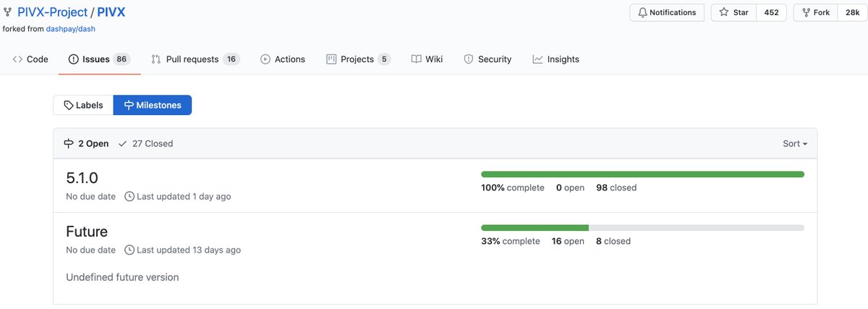Click the Projects board icon
The height and width of the screenshot is (309, 868).
(x=331, y=59)
